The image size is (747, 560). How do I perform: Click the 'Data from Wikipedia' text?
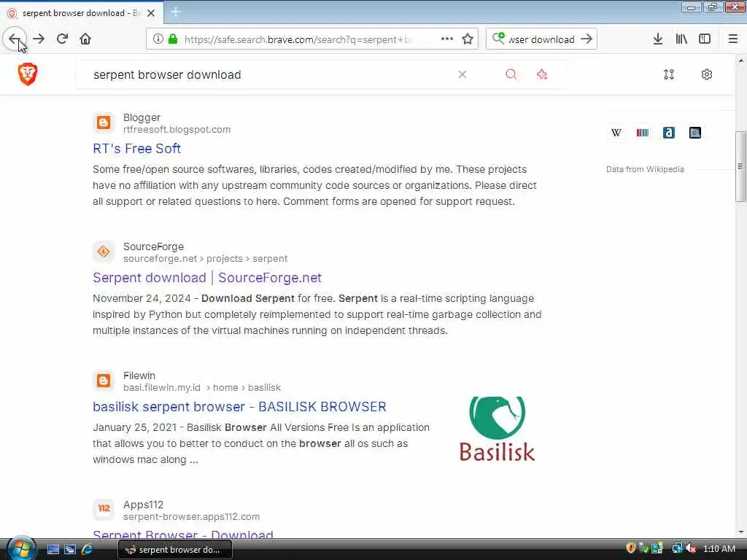tap(645, 169)
